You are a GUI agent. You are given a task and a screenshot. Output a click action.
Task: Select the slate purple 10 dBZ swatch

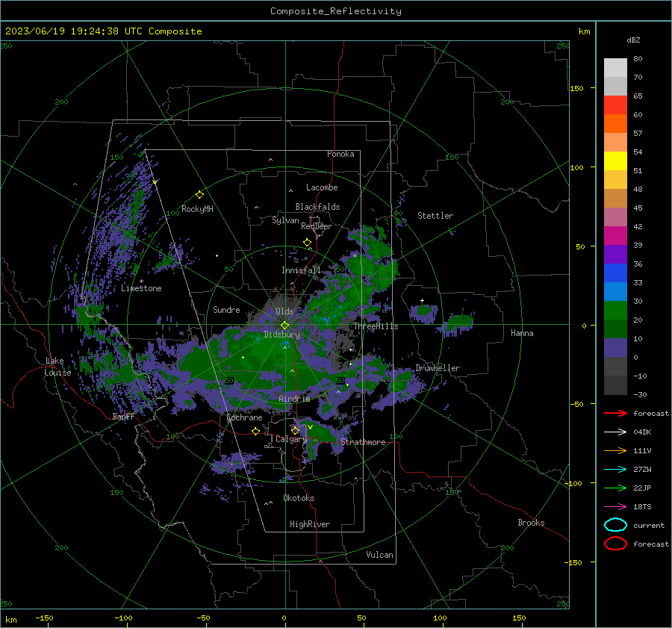(x=615, y=348)
